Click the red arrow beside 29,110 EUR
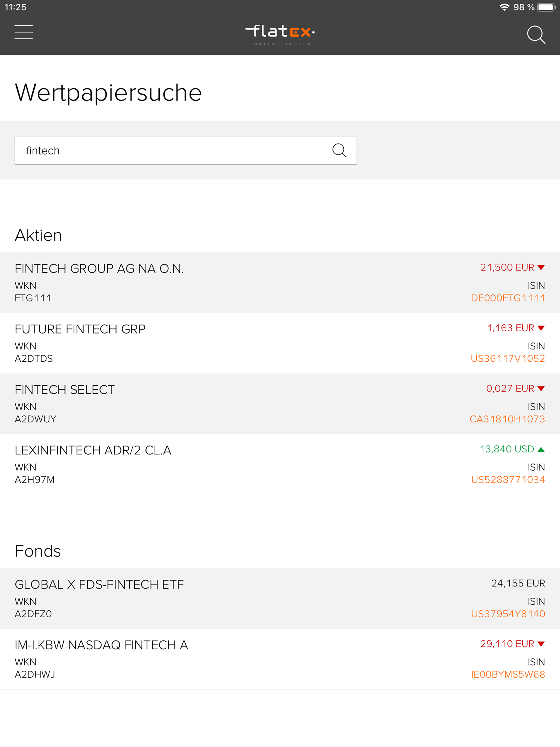 (x=541, y=644)
